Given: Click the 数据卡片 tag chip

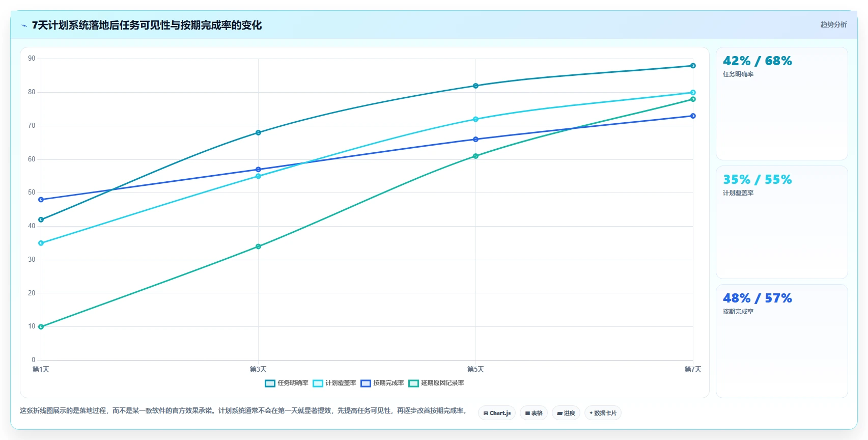Looking at the screenshot, I should [603, 413].
